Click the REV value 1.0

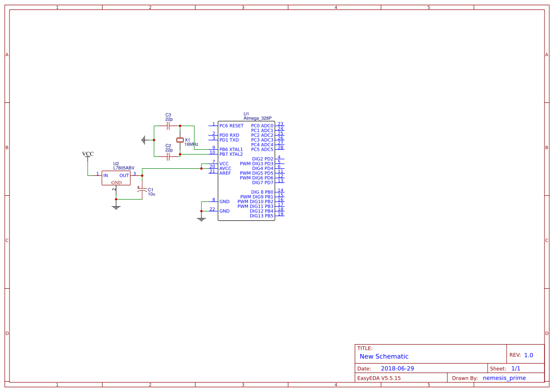(528, 355)
